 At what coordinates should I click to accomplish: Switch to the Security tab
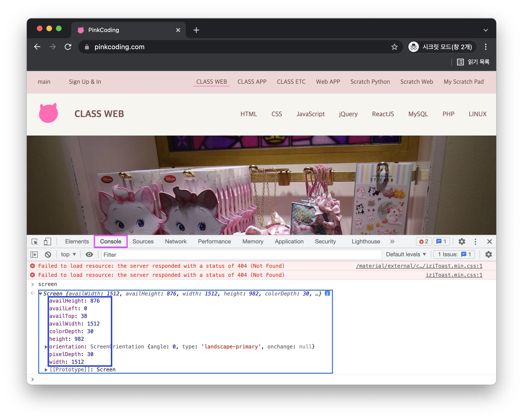(325, 242)
